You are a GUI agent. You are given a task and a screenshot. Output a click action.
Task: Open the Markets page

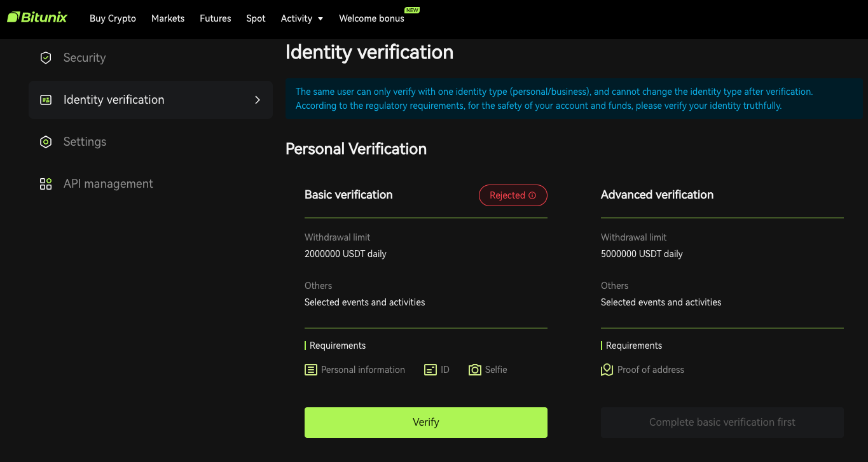coord(167,18)
